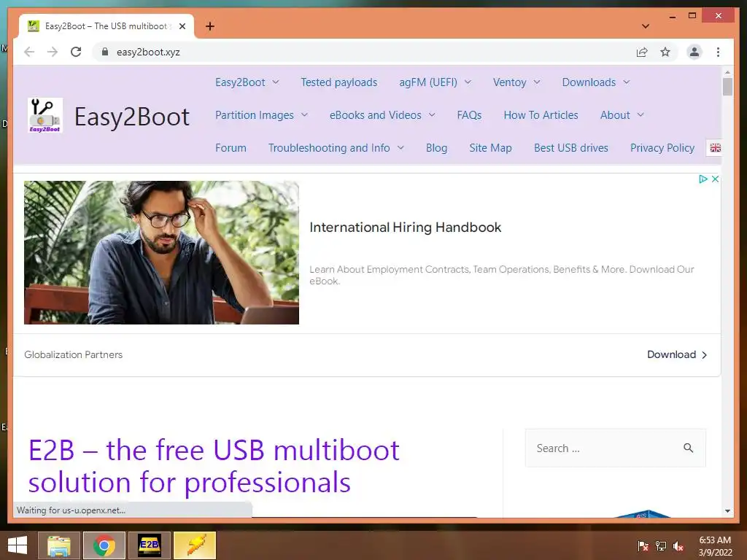Click the page scrollbar thumb
747x560 pixels.
click(727, 87)
